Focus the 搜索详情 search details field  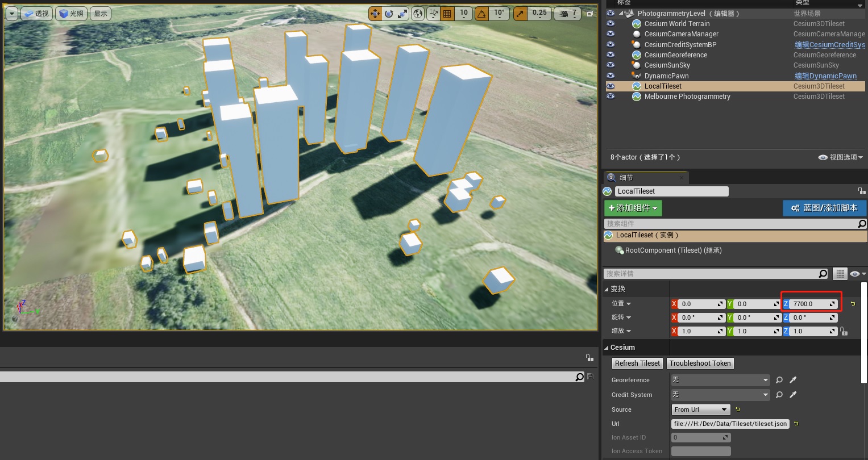[x=711, y=274]
